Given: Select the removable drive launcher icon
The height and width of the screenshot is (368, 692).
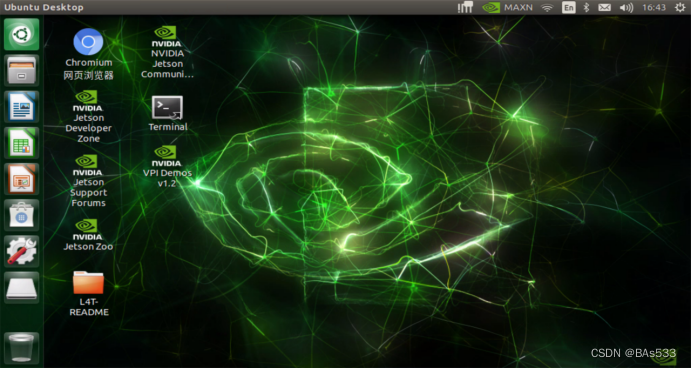Looking at the screenshot, I should pyautogui.click(x=22, y=287).
